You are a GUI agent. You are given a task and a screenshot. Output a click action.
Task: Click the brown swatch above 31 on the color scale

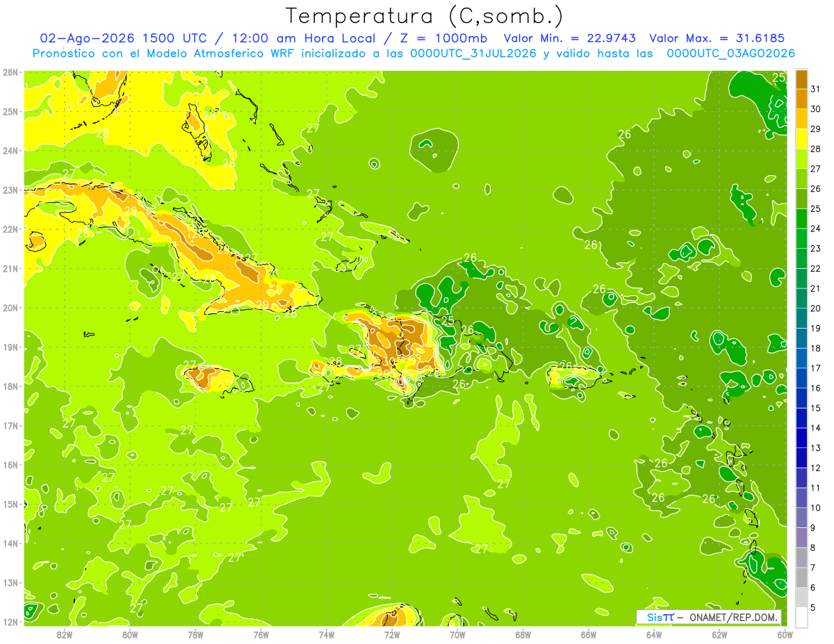pos(802,79)
